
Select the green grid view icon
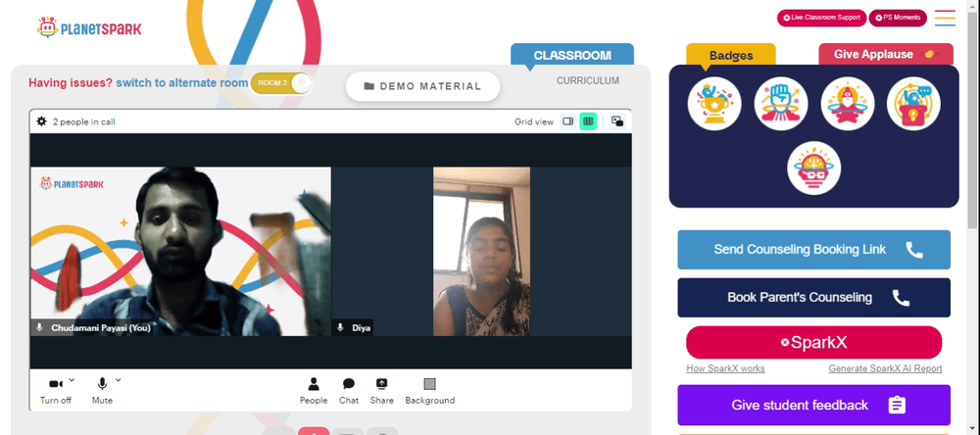(588, 121)
